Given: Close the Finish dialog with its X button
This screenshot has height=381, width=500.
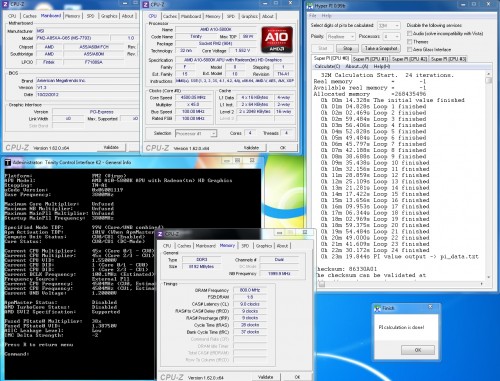Looking at the screenshot, I should [430, 307].
